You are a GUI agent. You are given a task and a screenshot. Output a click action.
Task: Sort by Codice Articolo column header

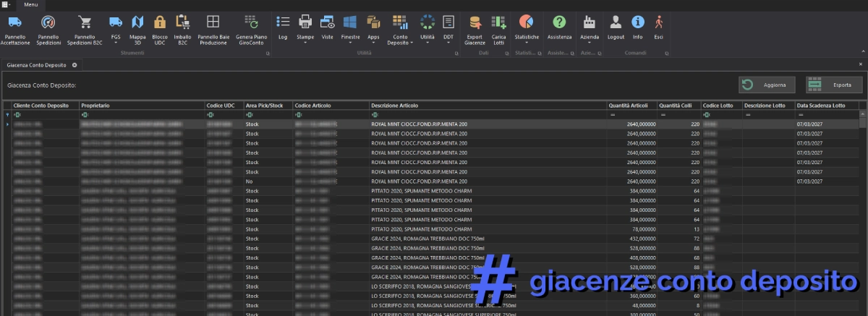[x=331, y=106]
